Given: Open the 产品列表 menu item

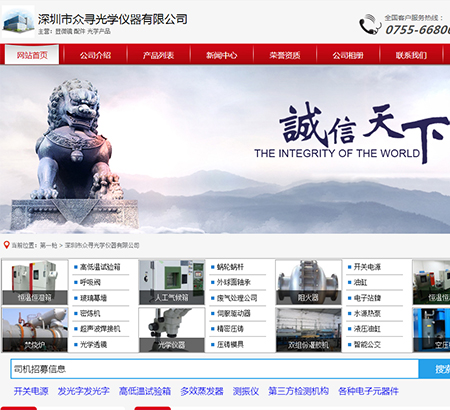Looking at the screenshot, I should pyautogui.click(x=158, y=55).
